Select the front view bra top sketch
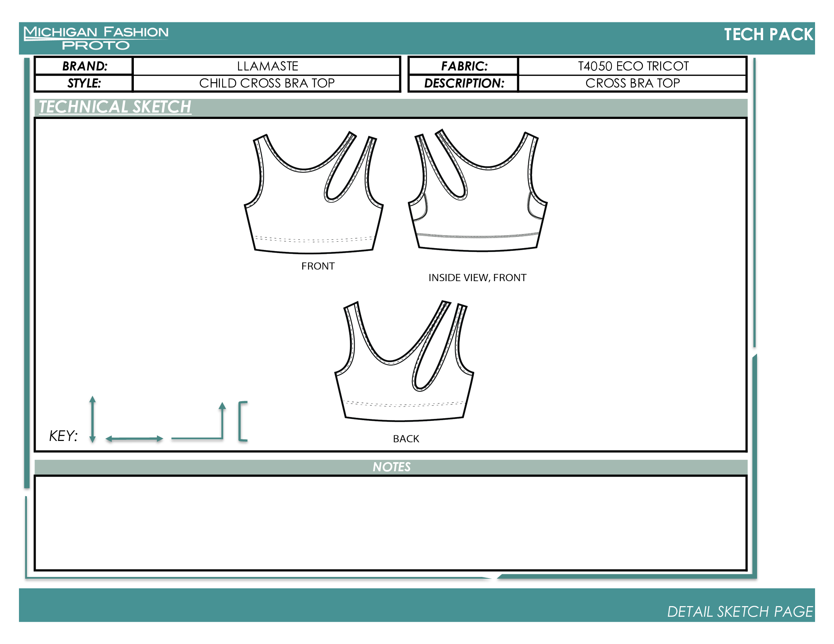This screenshot has height=644, width=834. [314, 193]
